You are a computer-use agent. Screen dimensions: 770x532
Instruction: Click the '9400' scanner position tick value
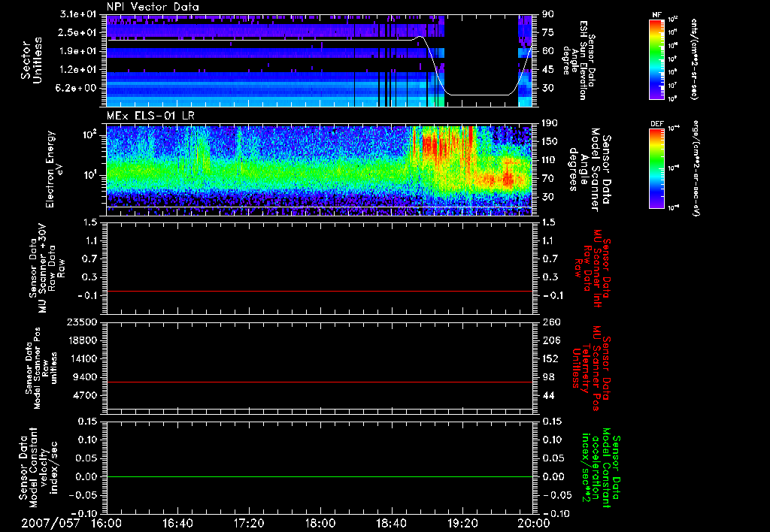86,377
